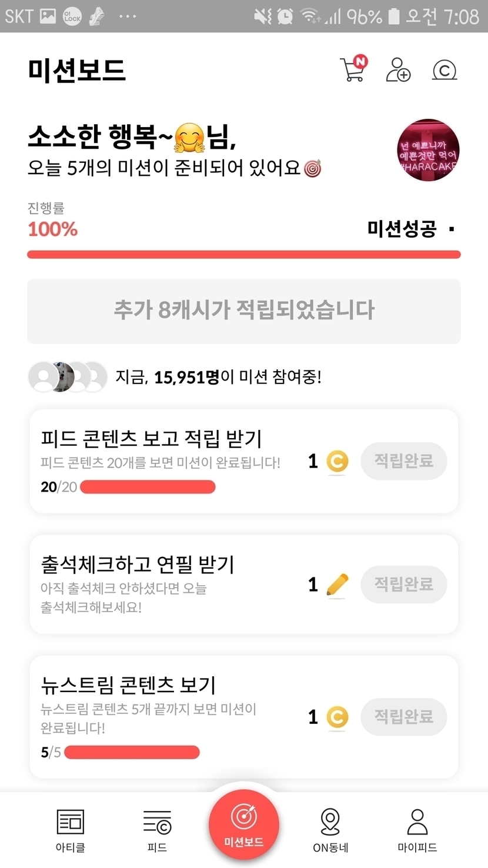Screen dimensions: 488x868
Task: Tap the 추가 8캐시 적립 banner
Action: pyautogui.click(x=244, y=311)
